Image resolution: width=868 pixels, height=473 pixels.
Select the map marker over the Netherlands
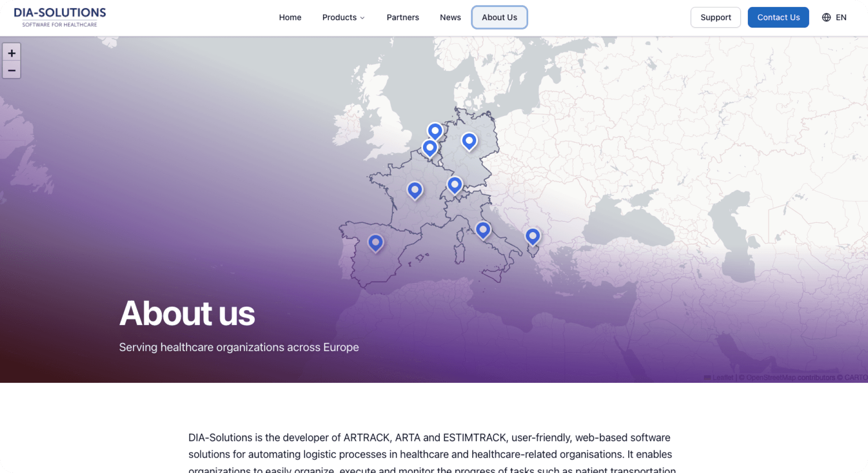[x=434, y=130]
